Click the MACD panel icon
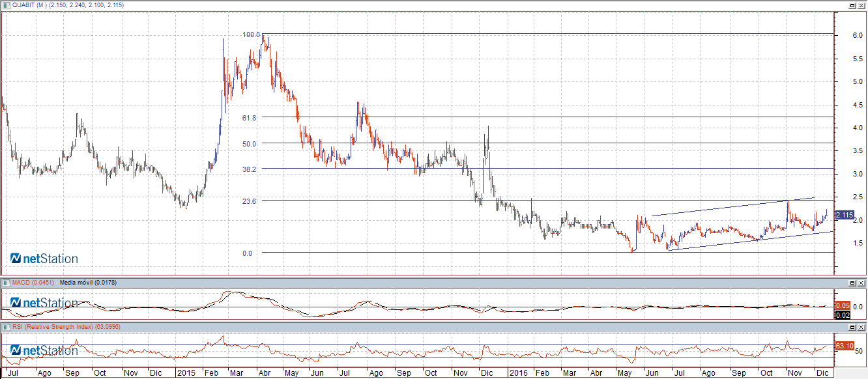 [x=6, y=283]
